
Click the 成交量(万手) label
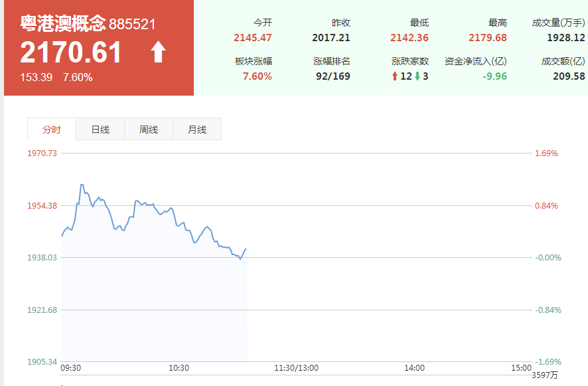tap(558, 23)
